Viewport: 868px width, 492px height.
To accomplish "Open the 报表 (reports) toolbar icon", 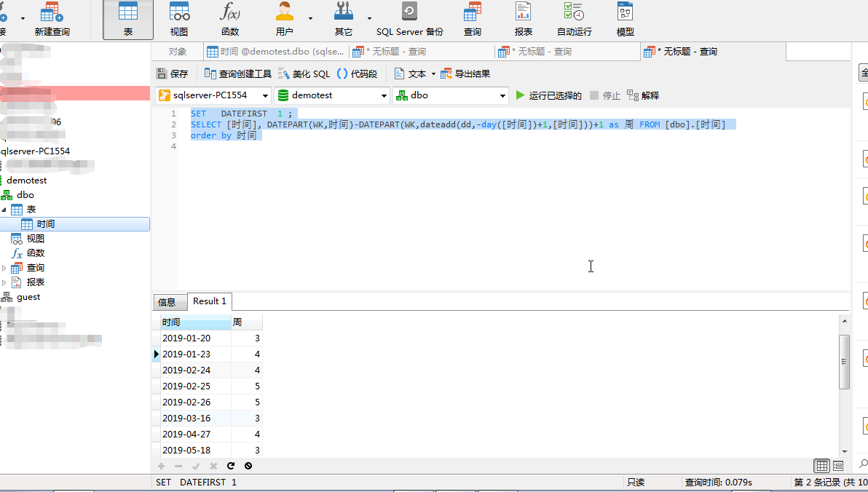I will click(523, 20).
